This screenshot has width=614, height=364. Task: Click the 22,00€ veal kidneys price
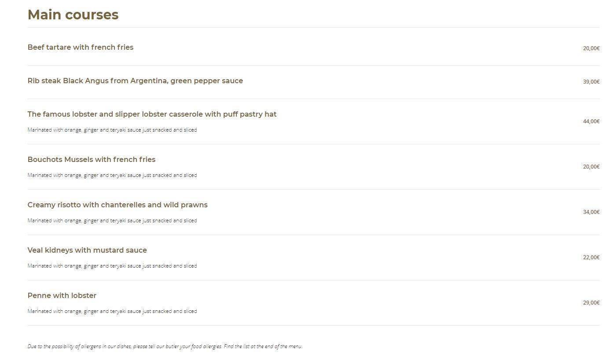(x=591, y=257)
